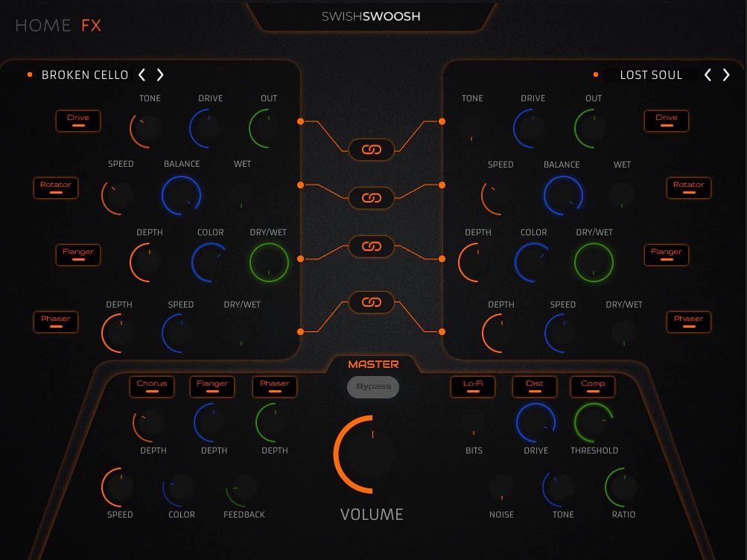
Task: Toggle the right layer Flanger effect
Action: [666, 255]
